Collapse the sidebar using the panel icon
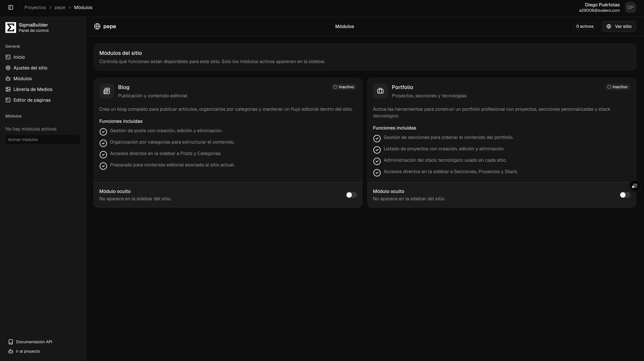 tap(11, 8)
